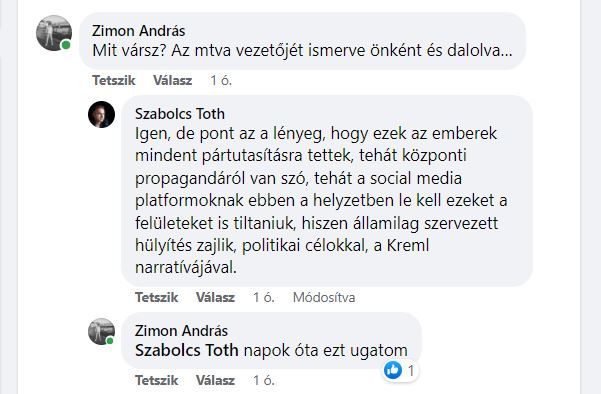
Task: Like Szabolcs Toth's comment with Tetszik
Action: (156, 297)
